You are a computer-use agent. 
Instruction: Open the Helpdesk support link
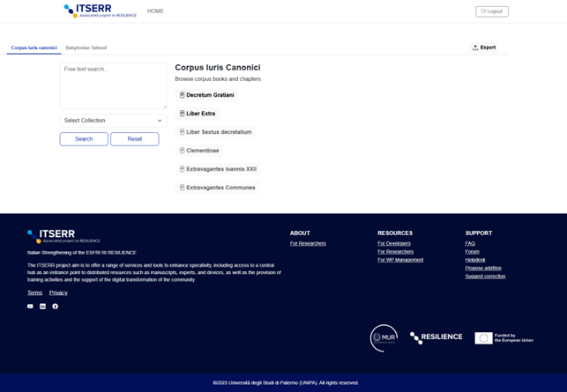[475, 260]
